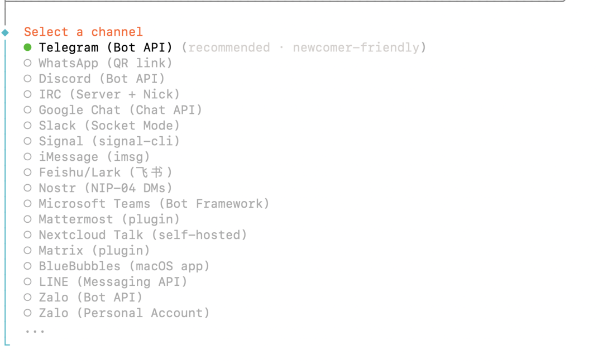Screen dimensions: 603x364
Task: Click the blue diamond prompt marker
Action: click(6, 32)
